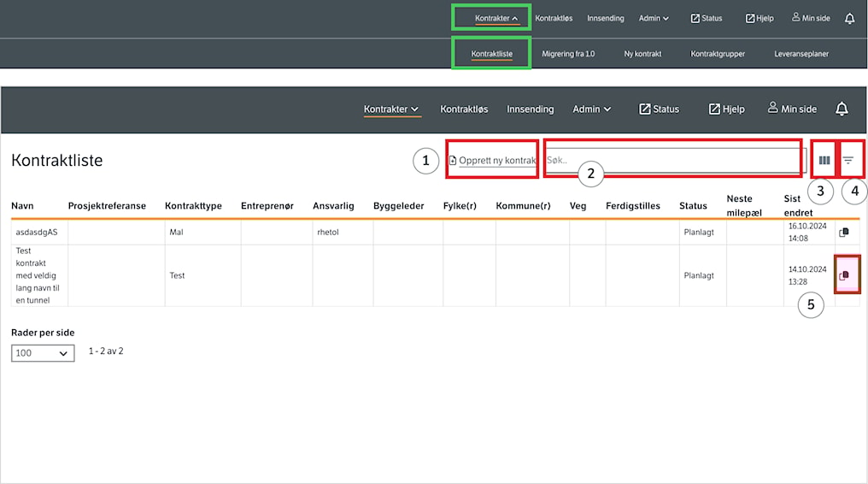Expand Kontrakter dropdown in lower bar
The height and width of the screenshot is (484, 868).
pos(390,109)
